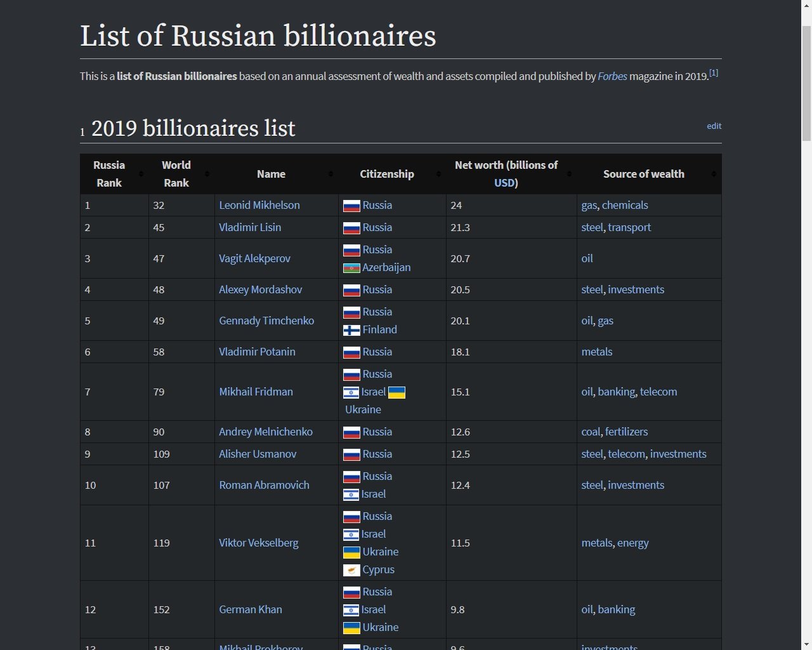Viewport: 812px width, 650px height.
Task: Open Andrey Melnichenko's article
Action: [x=266, y=432]
